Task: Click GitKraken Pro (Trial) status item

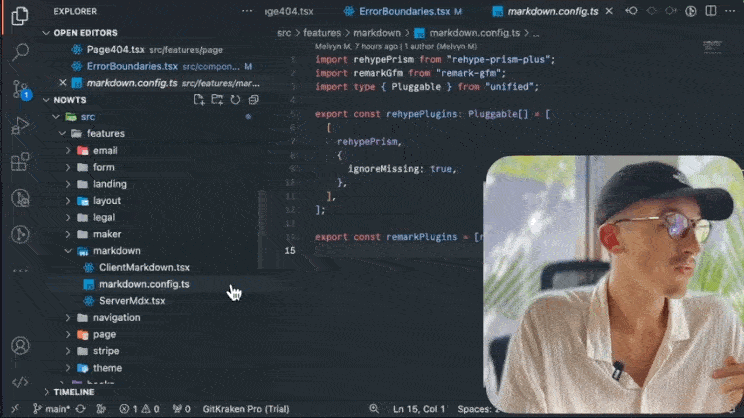Action: tap(246, 409)
